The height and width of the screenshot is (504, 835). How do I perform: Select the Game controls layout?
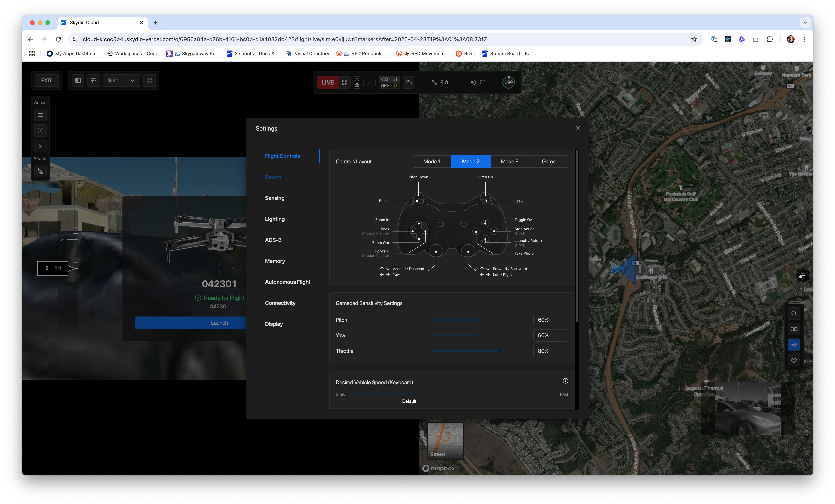coord(548,162)
